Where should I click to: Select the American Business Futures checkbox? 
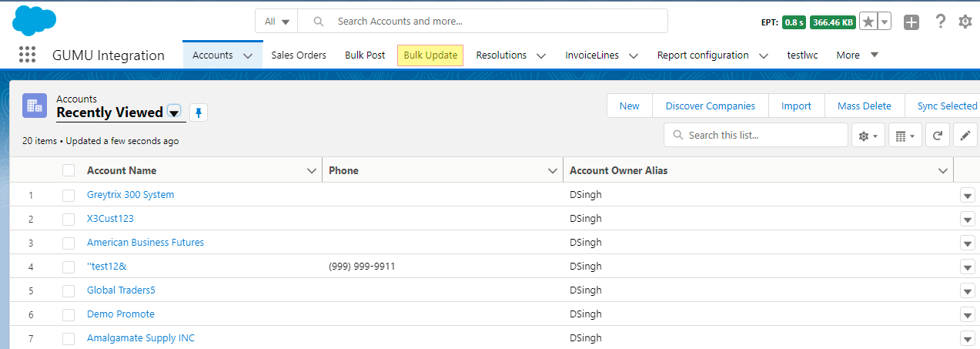click(69, 243)
